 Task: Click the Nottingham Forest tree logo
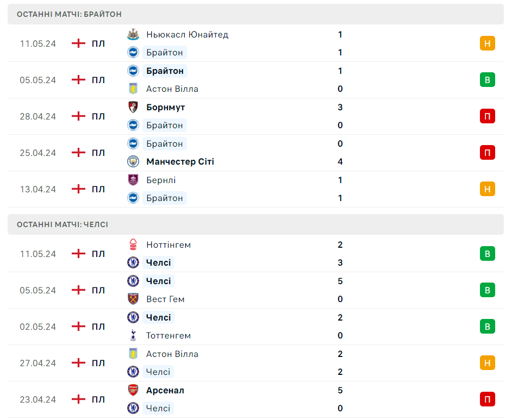click(133, 245)
